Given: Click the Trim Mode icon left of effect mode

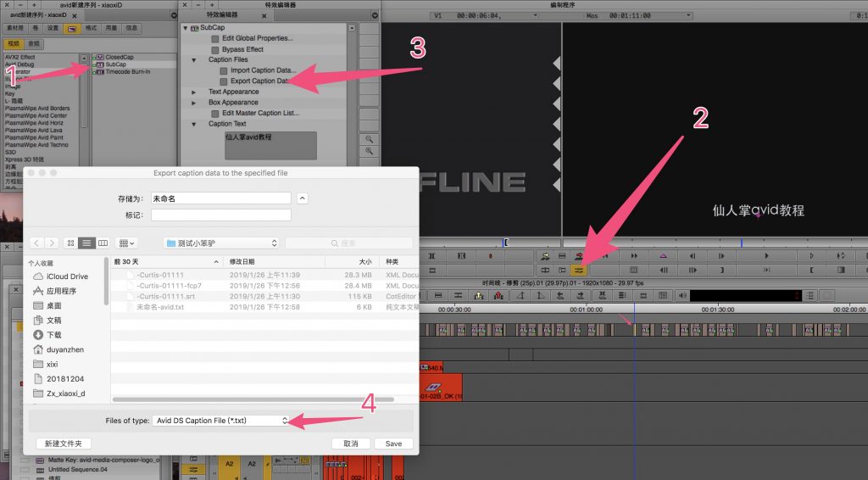Looking at the screenshot, I should click(562, 271).
